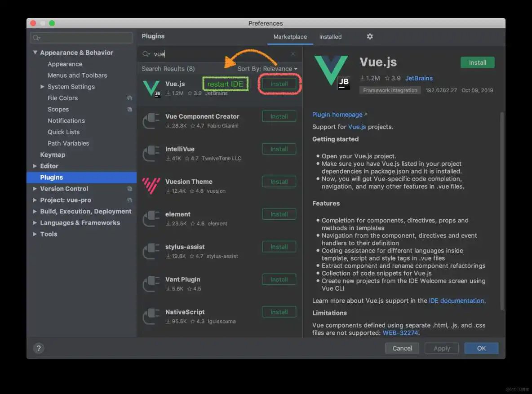Clear the plugin search with X icon
Image resolution: width=532 pixels, height=394 pixels.
pos(293,54)
